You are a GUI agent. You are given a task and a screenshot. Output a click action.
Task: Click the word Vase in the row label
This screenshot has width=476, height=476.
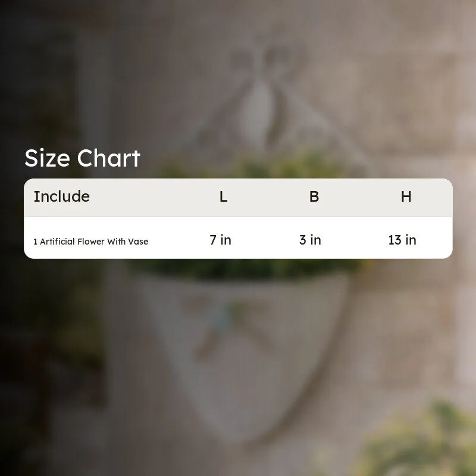pyautogui.click(x=138, y=242)
